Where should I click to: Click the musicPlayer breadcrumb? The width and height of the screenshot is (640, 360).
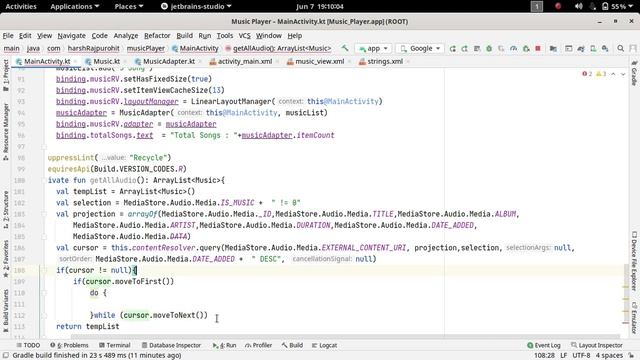146,48
